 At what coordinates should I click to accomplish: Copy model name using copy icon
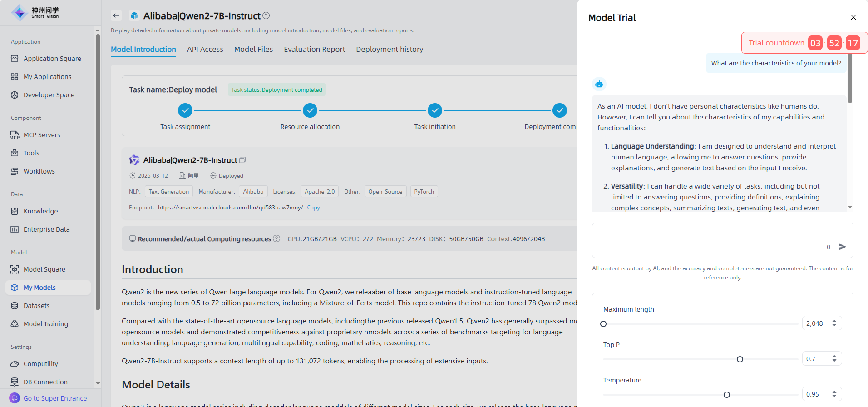coord(242,160)
